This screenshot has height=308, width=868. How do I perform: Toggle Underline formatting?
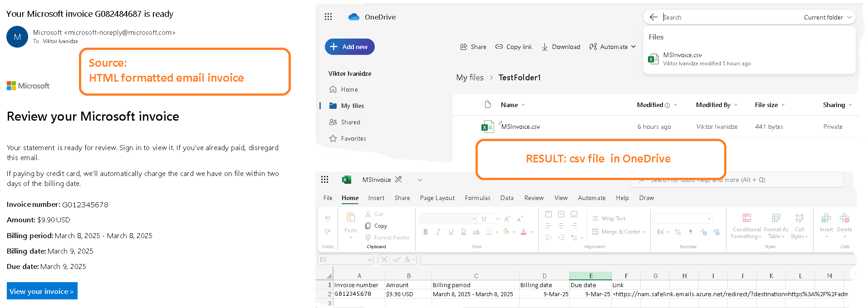click(x=451, y=232)
